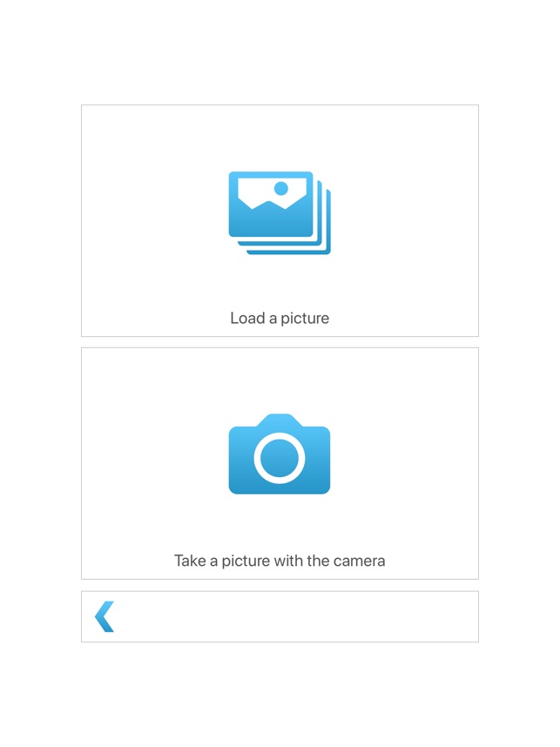This screenshot has height=747, width=560.
Task: Click the camera lens circle
Action: click(x=280, y=458)
